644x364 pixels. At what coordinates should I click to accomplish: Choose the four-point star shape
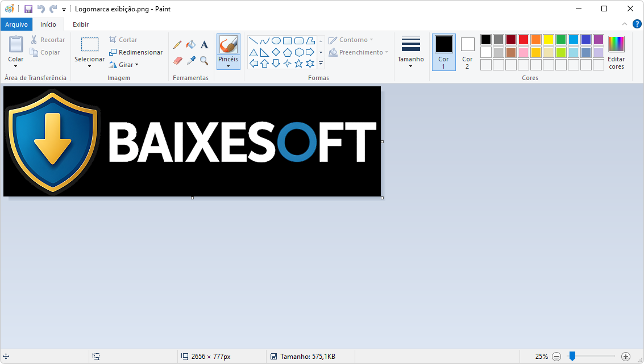click(x=288, y=63)
